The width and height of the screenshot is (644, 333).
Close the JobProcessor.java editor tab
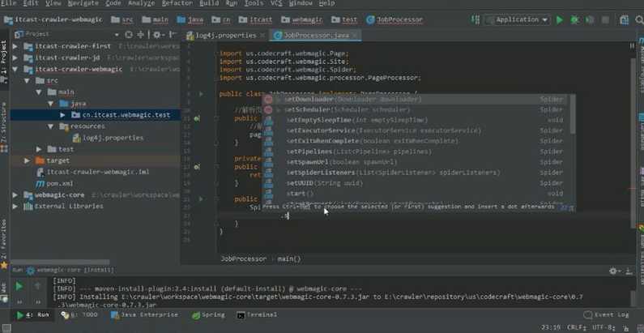[353, 36]
